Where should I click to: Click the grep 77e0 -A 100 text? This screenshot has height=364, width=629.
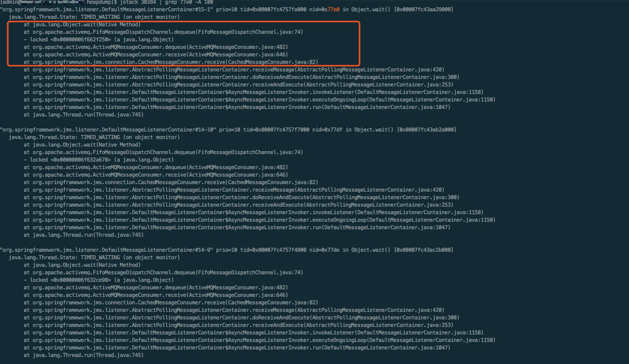pyautogui.click(x=189, y=2)
